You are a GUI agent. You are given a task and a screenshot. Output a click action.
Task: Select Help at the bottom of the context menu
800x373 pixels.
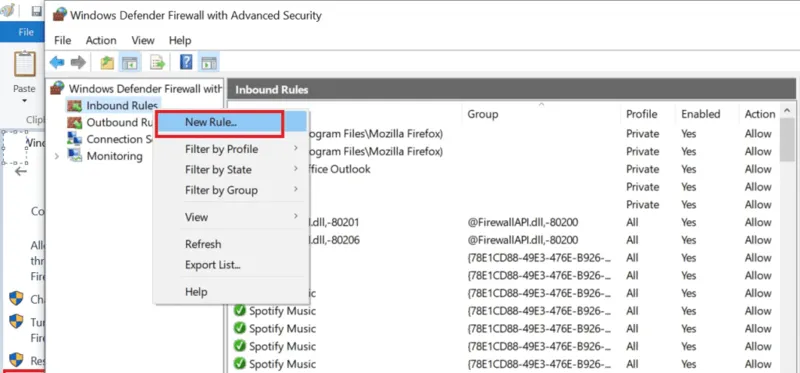(x=232, y=292)
